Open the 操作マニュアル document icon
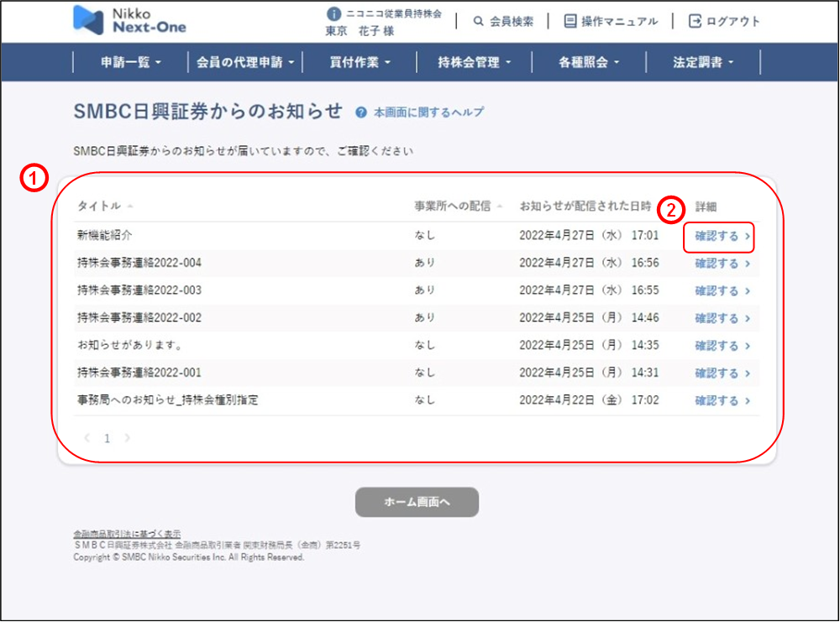Image resolution: width=840 pixels, height=622 pixels. (x=570, y=22)
